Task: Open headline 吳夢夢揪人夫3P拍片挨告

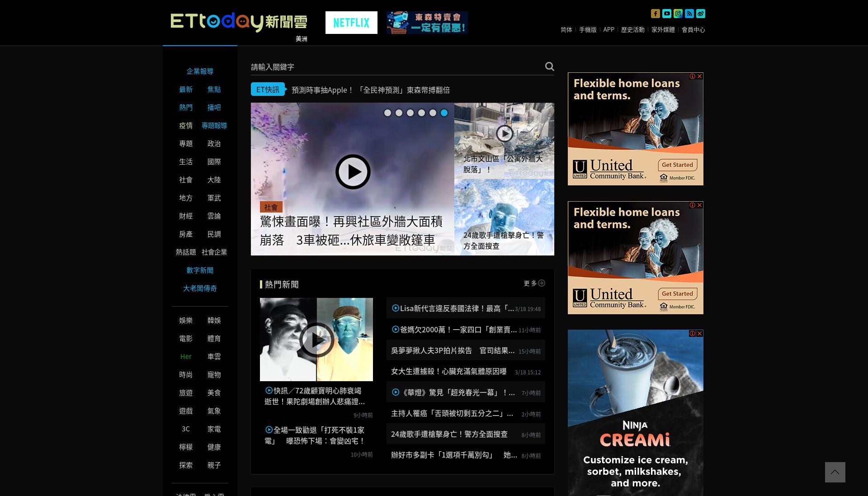Action: click(453, 350)
